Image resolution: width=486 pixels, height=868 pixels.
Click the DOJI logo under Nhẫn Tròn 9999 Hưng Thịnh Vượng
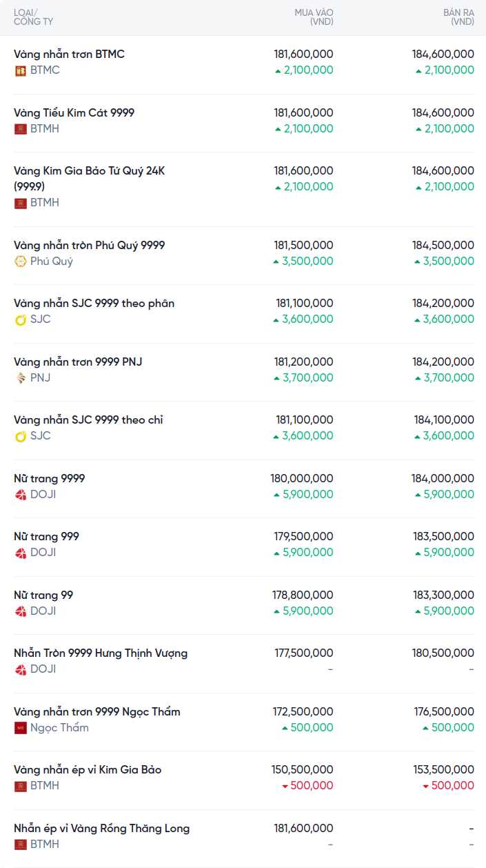21,669
